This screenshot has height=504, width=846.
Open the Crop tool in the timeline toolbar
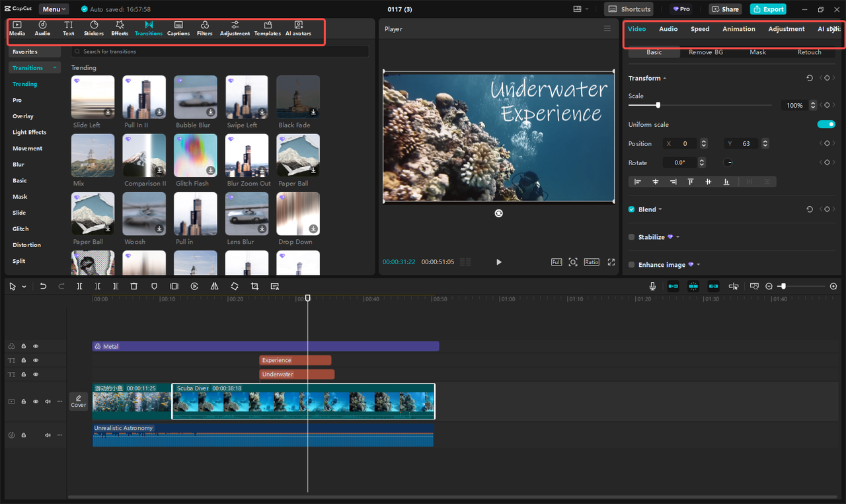pos(254,286)
